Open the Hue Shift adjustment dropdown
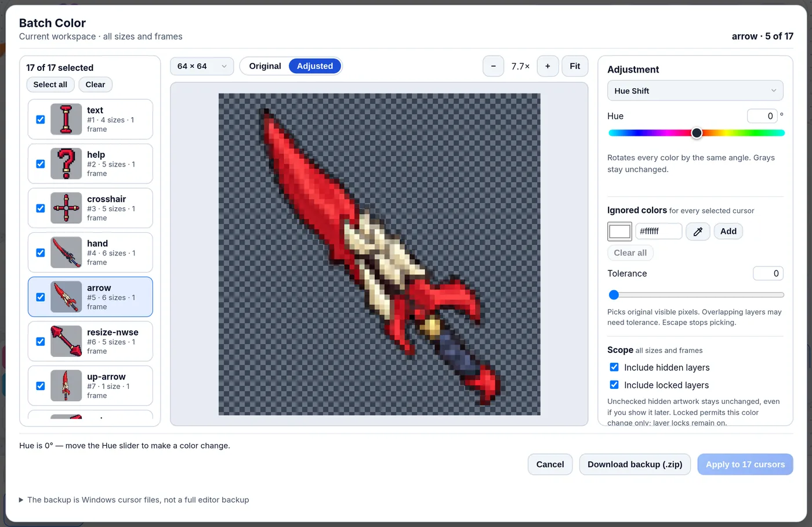Image resolution: width=812 pixels, height=527 pixels. pos(695,91)
